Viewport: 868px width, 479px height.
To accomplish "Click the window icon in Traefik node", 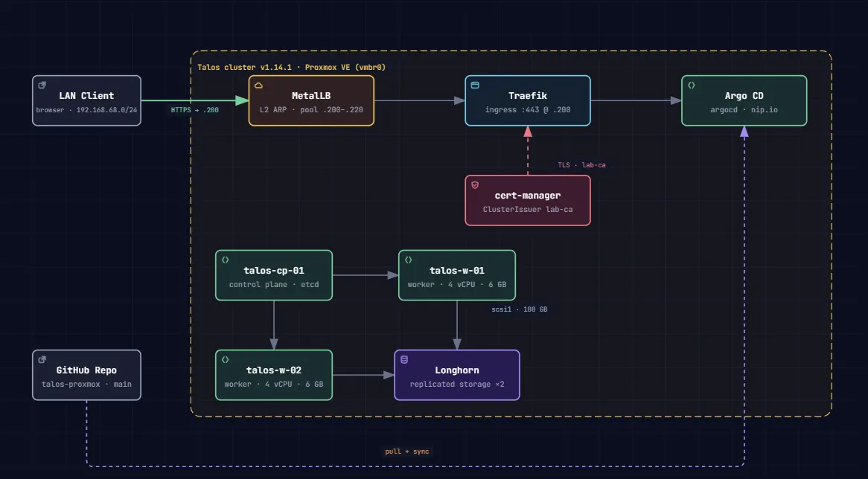I will [475, 86].
